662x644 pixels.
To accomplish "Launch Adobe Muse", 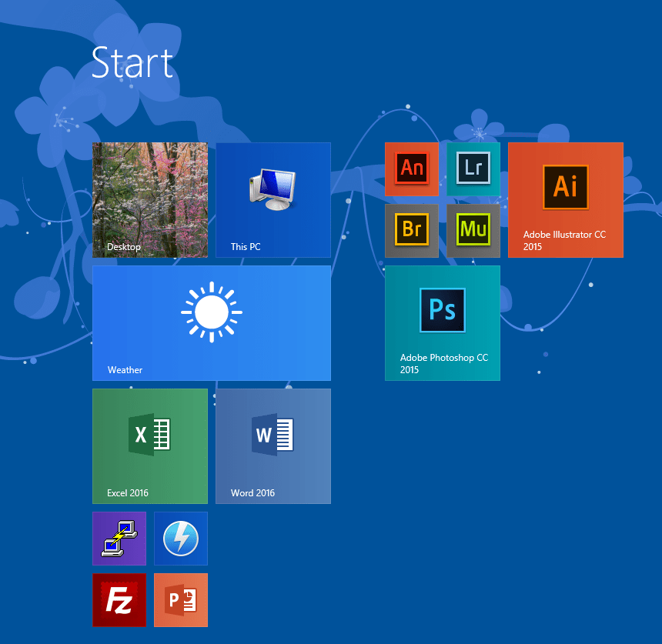I will (473, 231).
